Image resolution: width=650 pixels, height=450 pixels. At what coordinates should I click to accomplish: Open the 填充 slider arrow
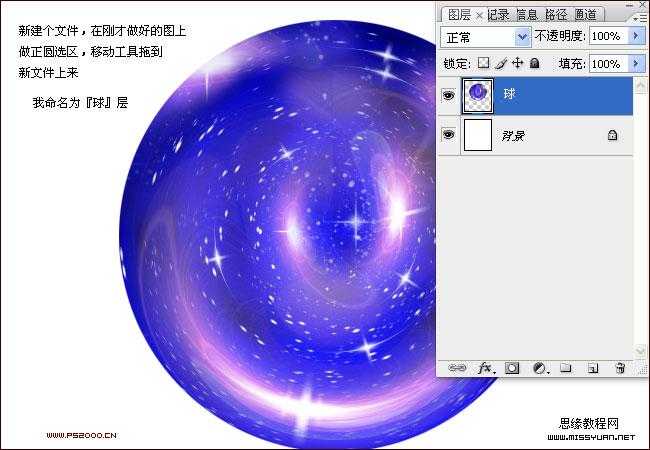[636, 64]
